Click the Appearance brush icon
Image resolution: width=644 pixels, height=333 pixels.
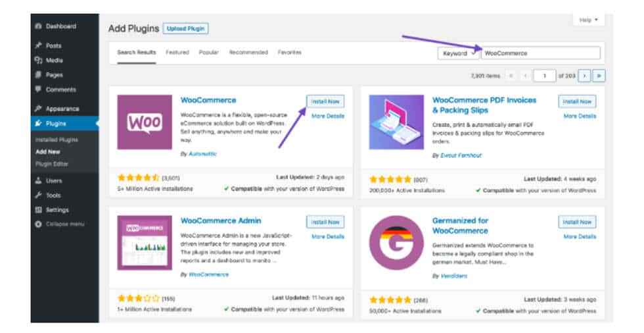[38, 109]
